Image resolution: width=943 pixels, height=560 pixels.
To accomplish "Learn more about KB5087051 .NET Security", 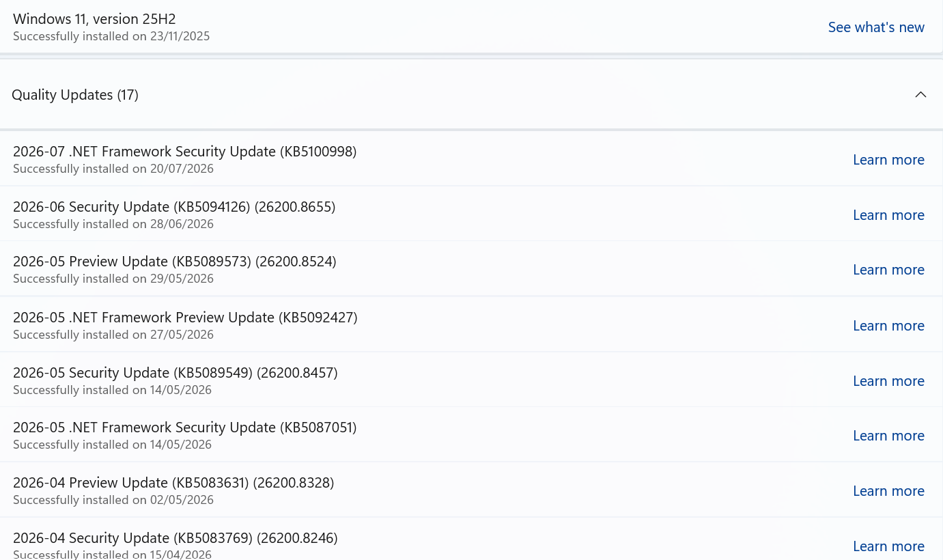I will tap(888, 436).
